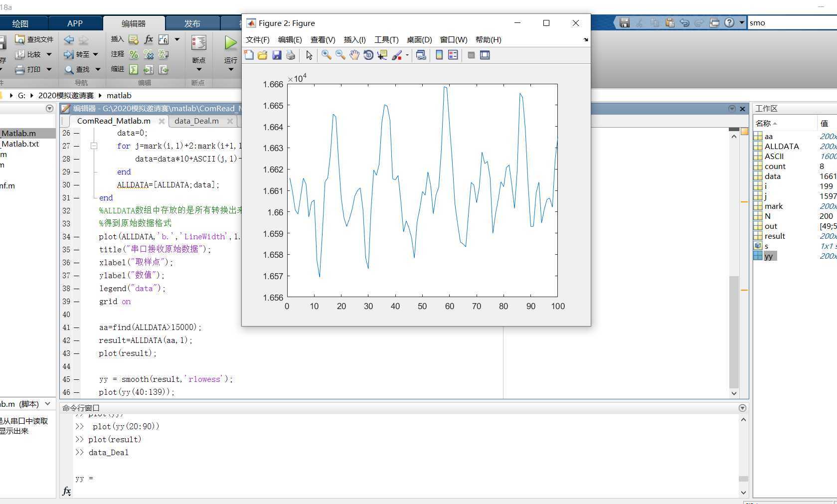The height and width of the screenshot is (504, 837).
Task: Click the green Run (运行) button
Action: point(230,43)
